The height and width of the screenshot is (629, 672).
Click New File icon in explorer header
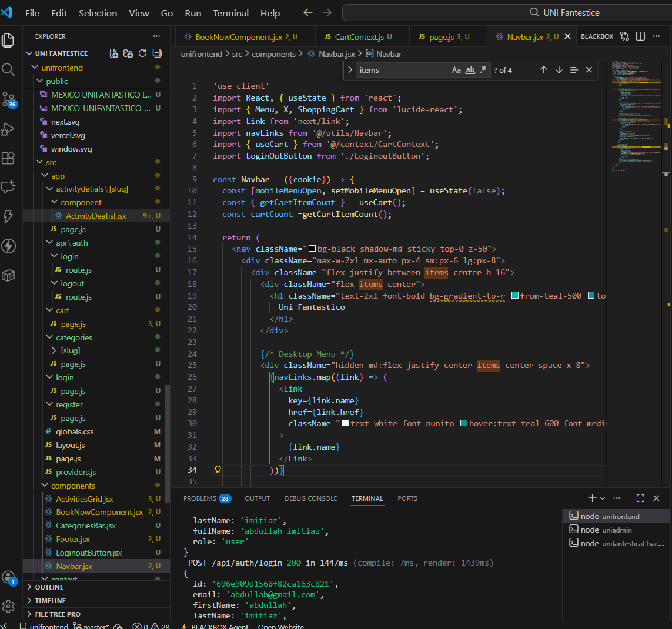point(114,53)
